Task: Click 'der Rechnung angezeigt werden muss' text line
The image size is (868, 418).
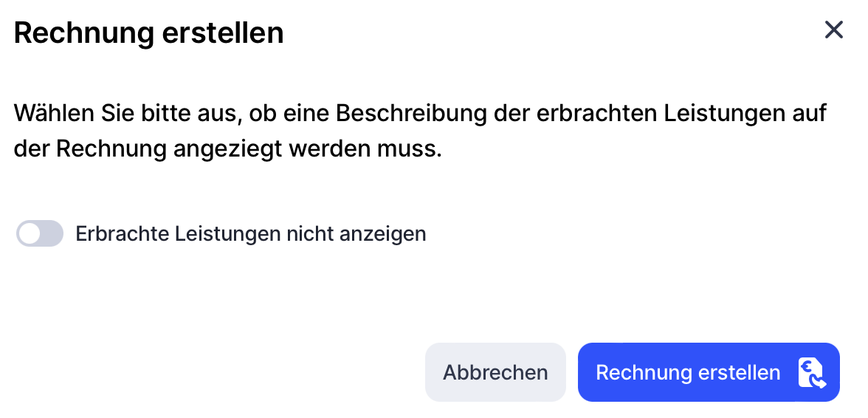Action: [227, 149]
